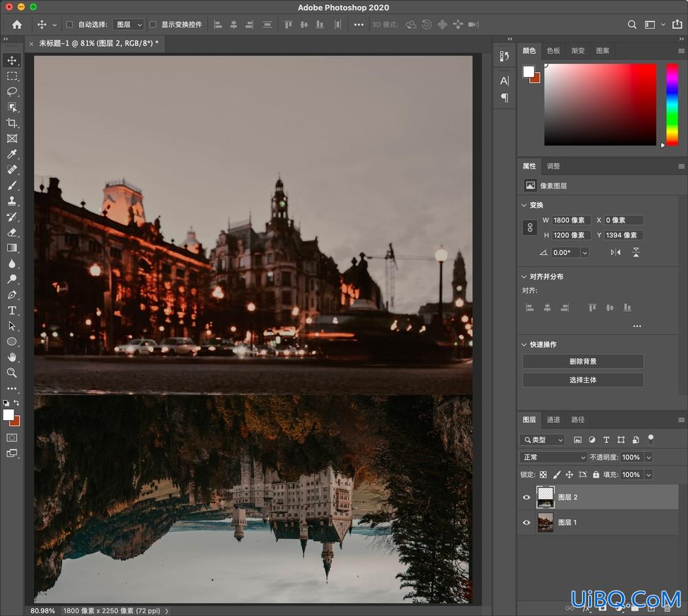Click the Y 1394 像素 position field

point(623,235)
